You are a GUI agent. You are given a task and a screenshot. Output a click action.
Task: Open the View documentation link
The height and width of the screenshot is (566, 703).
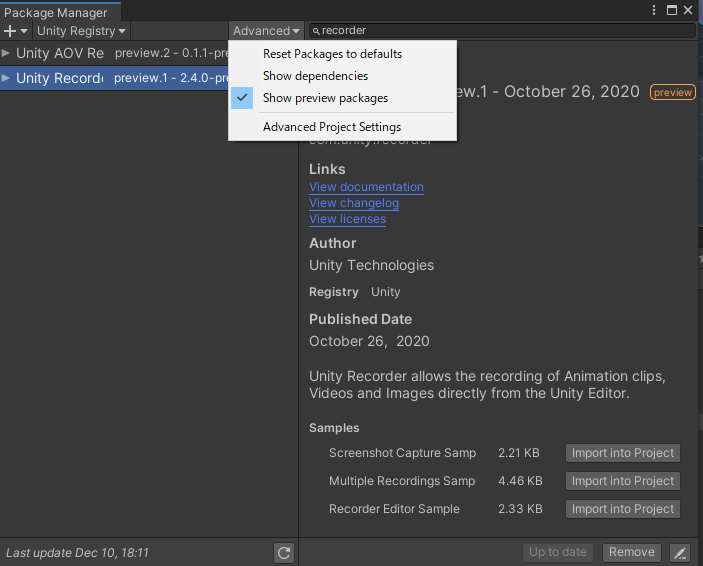366,187
